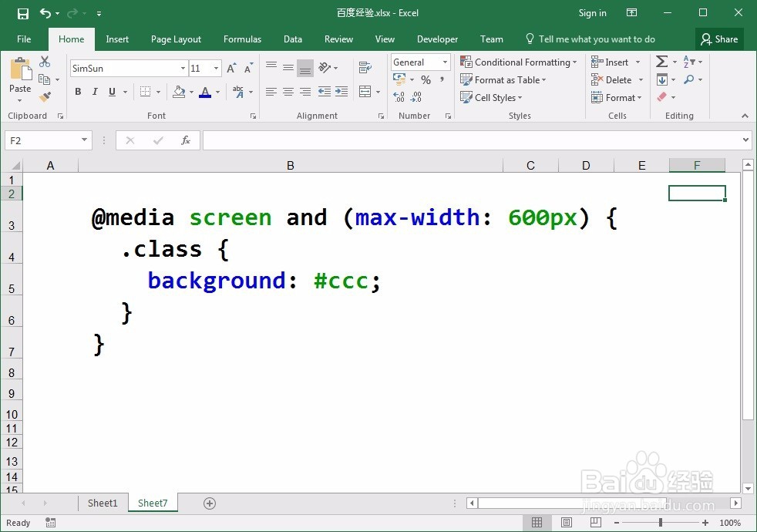Toggle Underline formatting

coord(112,92)
